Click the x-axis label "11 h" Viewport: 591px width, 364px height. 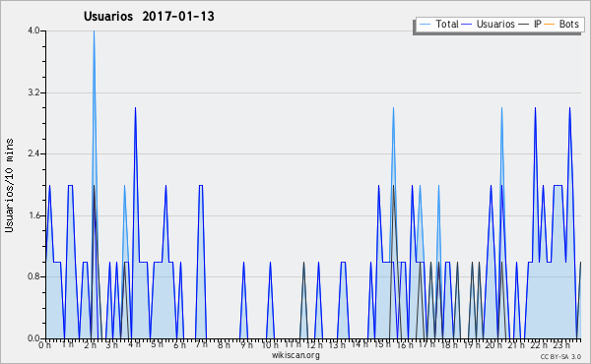293,344
